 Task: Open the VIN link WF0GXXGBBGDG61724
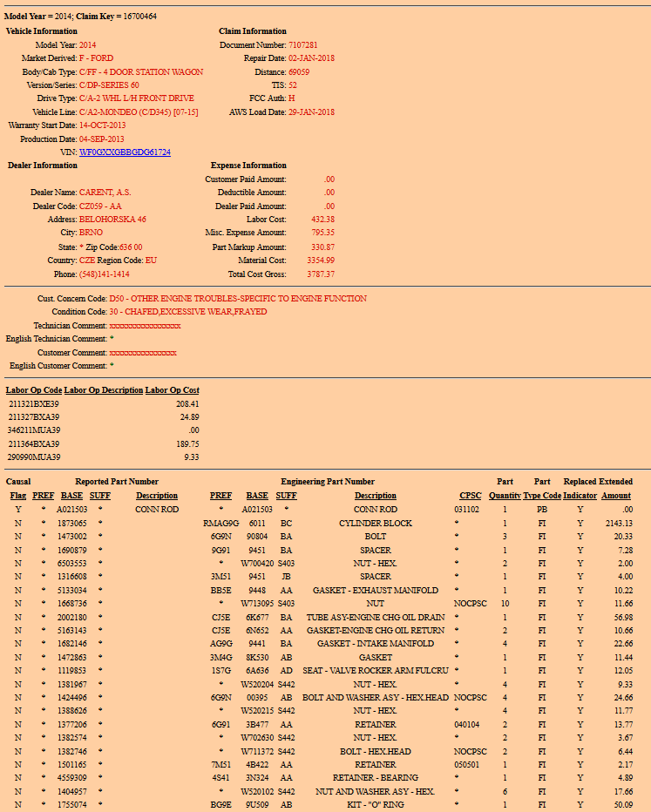[125, 152]
